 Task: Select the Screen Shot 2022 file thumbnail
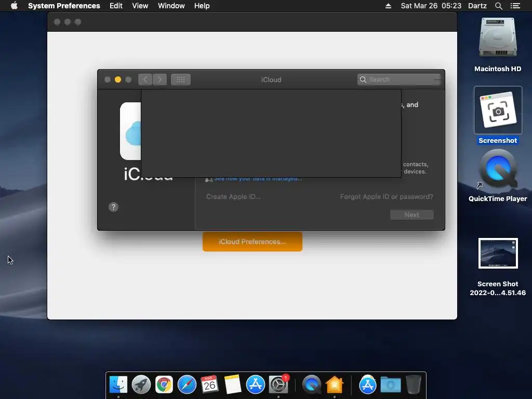498,253
